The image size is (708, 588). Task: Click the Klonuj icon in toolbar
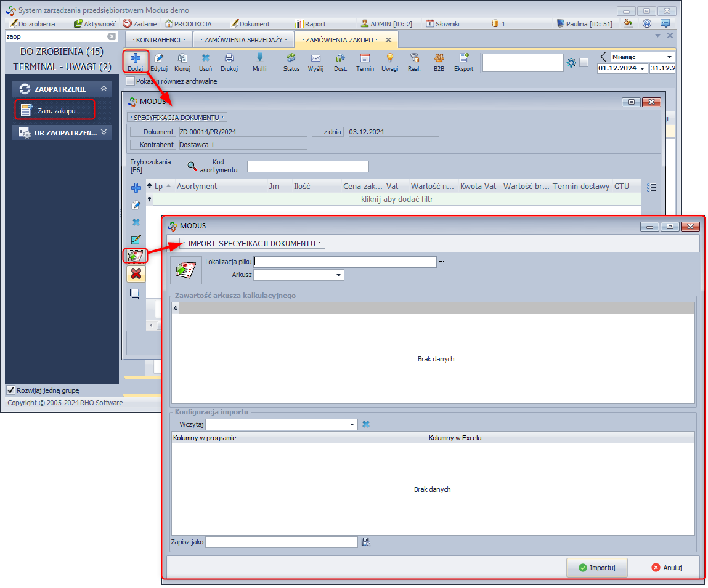182,59
